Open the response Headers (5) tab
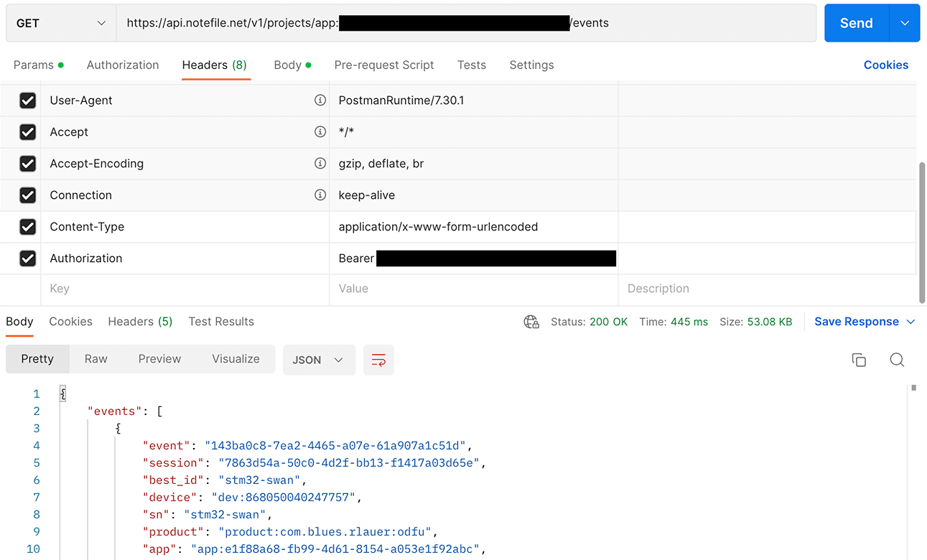The image size is (927, 560). click(x=140, y=322)
